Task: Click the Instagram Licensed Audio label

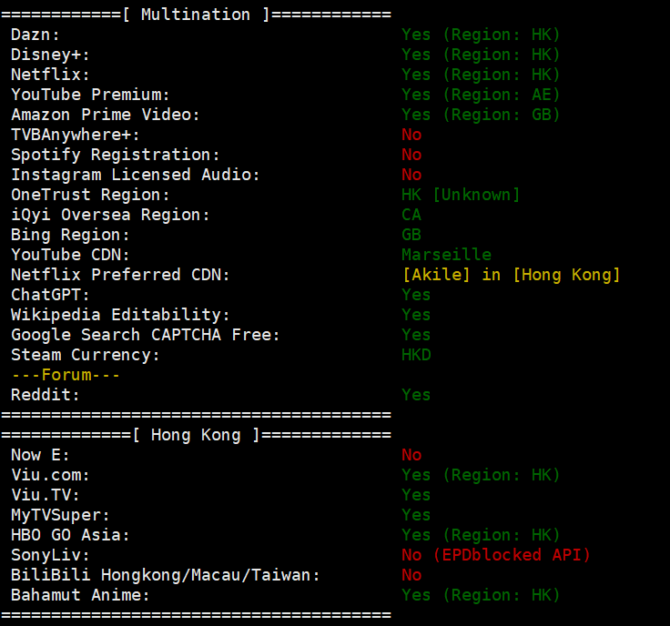Action: pyautogui.click(x=135, y=175)
